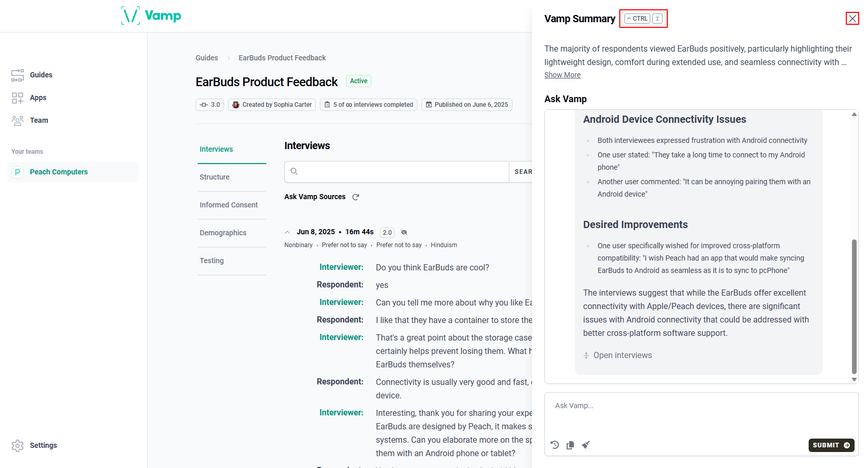Submit the Ask Vamp question
Screen dimensions: 868x468
[x=831, y=445]
